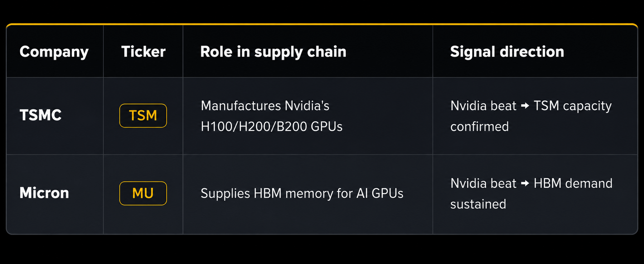The height and width of the screenshot is (264, 644).
Task: Click 'HBM demand' signal text
Action: pos(573,183)
